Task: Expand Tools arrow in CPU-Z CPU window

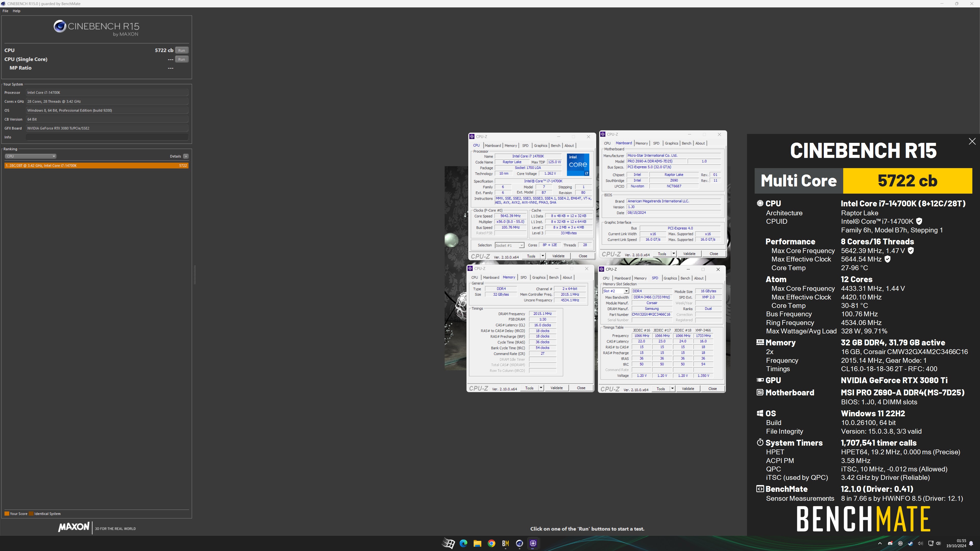Action: tap(543, 256)
